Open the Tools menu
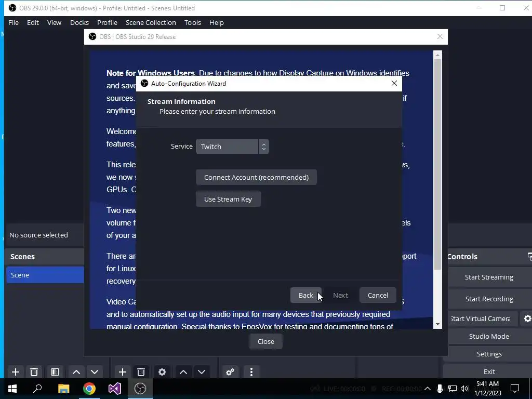The width and height of the screenshot is (532, 399). (x=193, y=23)
